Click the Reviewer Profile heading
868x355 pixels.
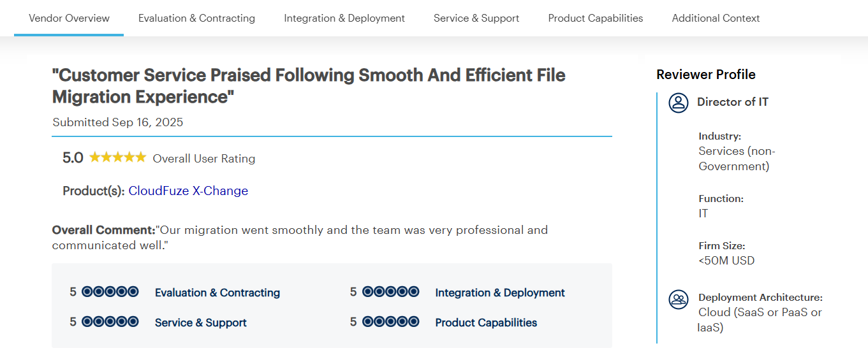(x=706, y=75)
